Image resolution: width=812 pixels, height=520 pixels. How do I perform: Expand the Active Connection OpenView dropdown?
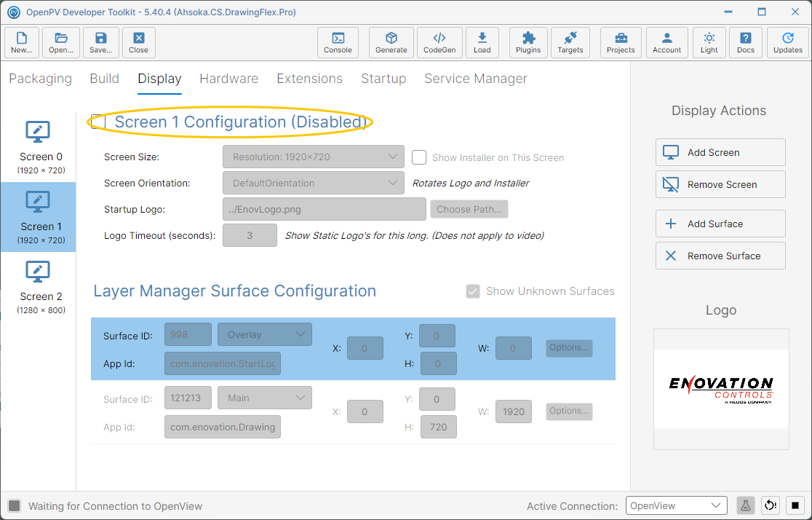tap(677, 505)
